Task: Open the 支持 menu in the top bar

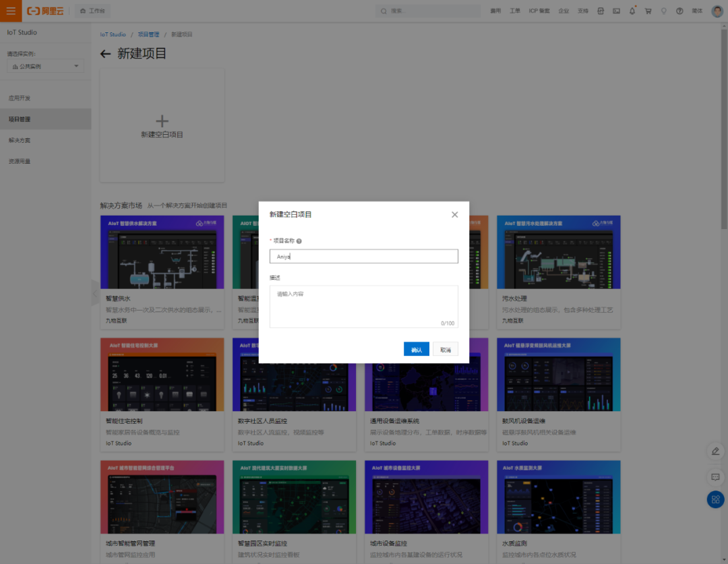Action: [x=583, y=11]
